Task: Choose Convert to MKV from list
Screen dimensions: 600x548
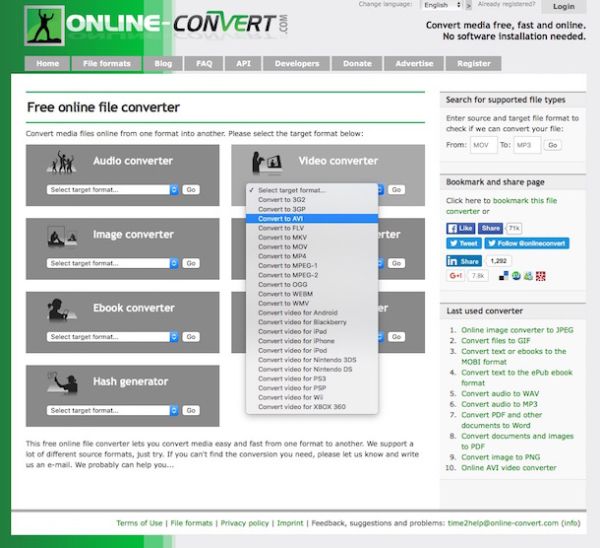Action: click(312, 237)
